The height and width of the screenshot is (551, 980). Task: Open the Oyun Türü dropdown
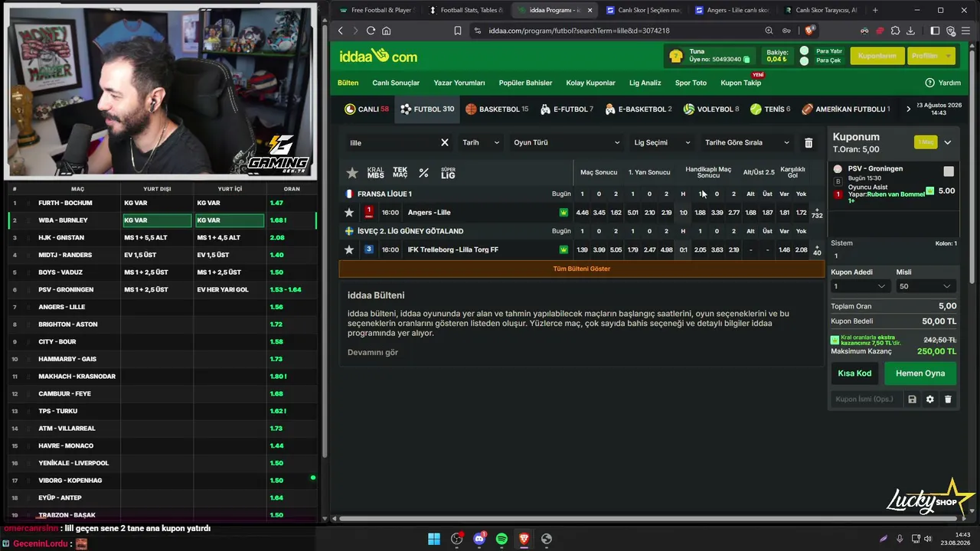coord(567,142)
